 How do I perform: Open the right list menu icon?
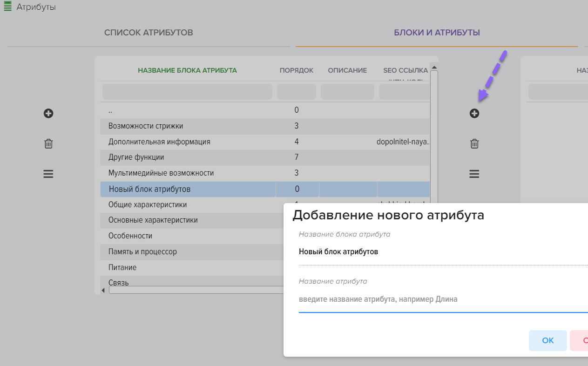pos(474,174)
